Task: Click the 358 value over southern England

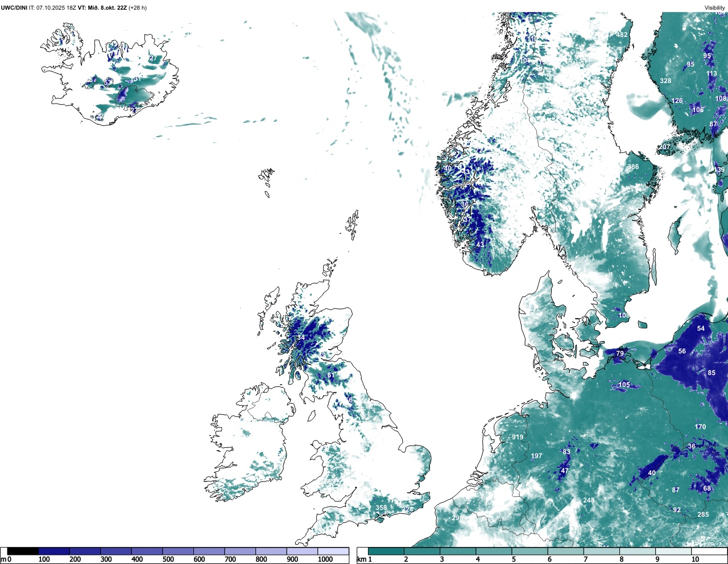Action: (x=381, y=508)
